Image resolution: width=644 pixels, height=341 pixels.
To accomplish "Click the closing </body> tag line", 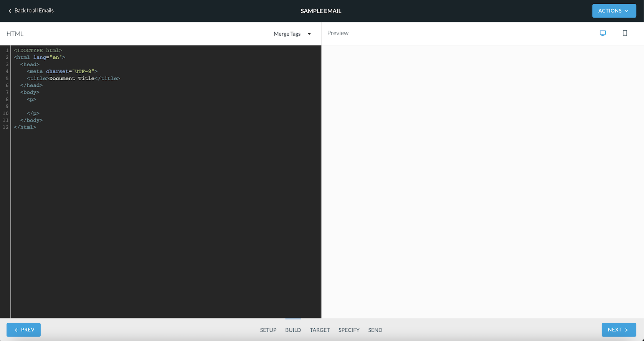I will 31,120.
